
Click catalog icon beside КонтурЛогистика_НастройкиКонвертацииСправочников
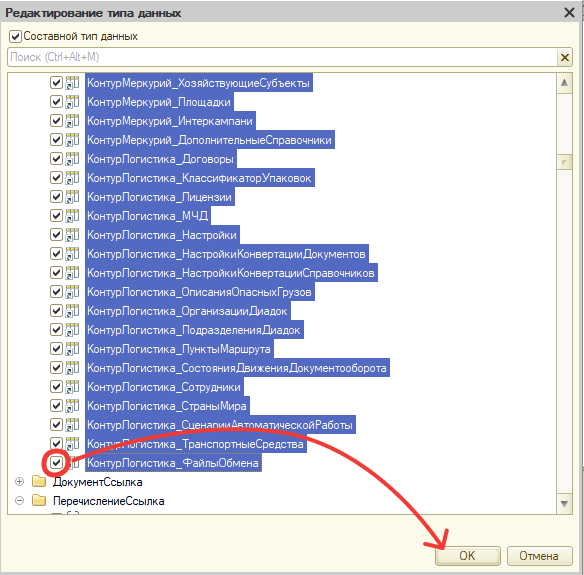tap(73, 273)
